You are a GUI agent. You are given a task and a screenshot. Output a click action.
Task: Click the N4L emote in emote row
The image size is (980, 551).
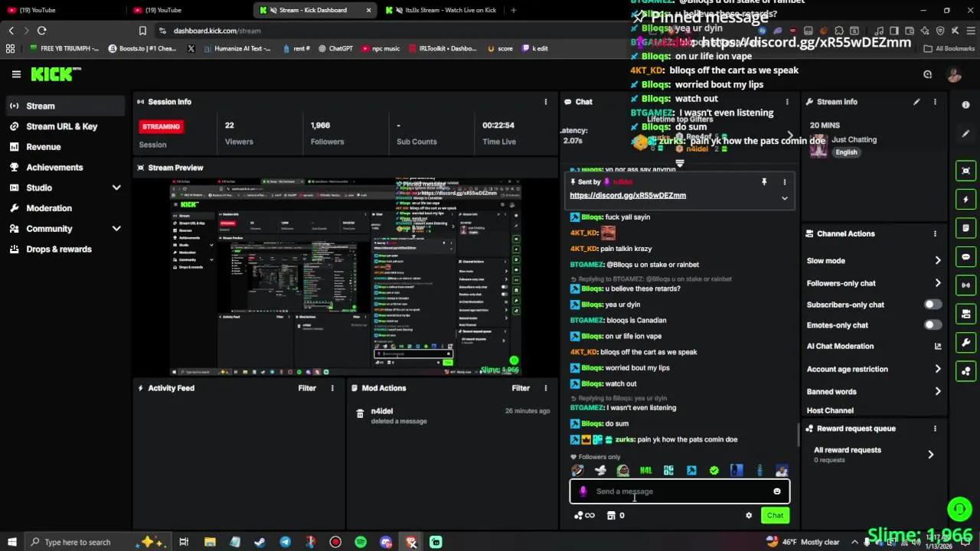pyautogui.click(x=646, y=471)
